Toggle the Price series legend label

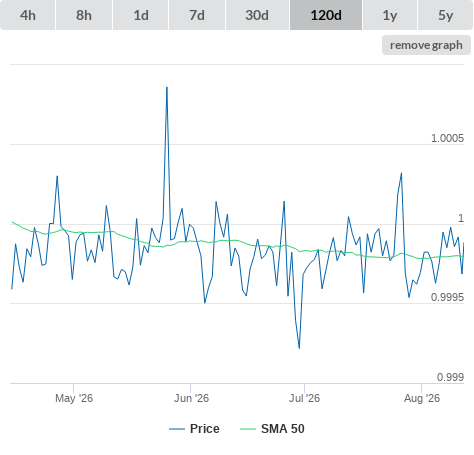[x=205, y=429]
